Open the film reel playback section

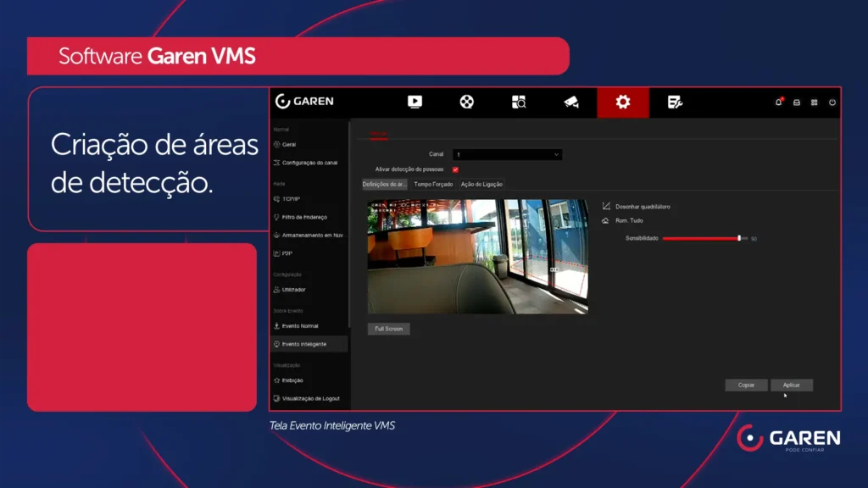click(467, 103)
